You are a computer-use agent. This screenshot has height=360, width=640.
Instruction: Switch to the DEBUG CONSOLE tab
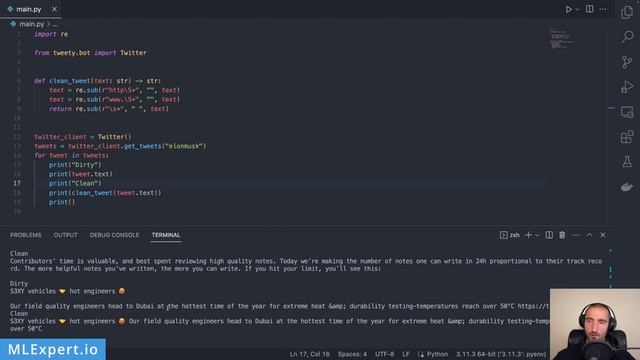tap(114, 235)
